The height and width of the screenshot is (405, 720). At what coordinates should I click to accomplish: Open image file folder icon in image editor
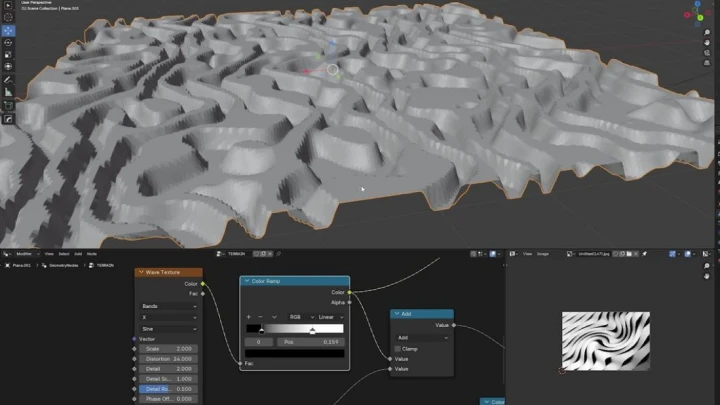pyautogui.click(x=629, y=253)
